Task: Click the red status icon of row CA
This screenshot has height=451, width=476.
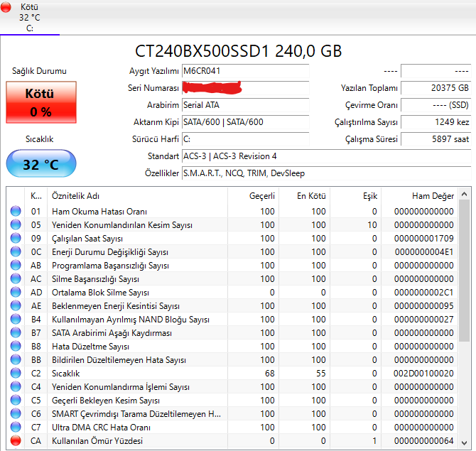Action: pos(16,440)
